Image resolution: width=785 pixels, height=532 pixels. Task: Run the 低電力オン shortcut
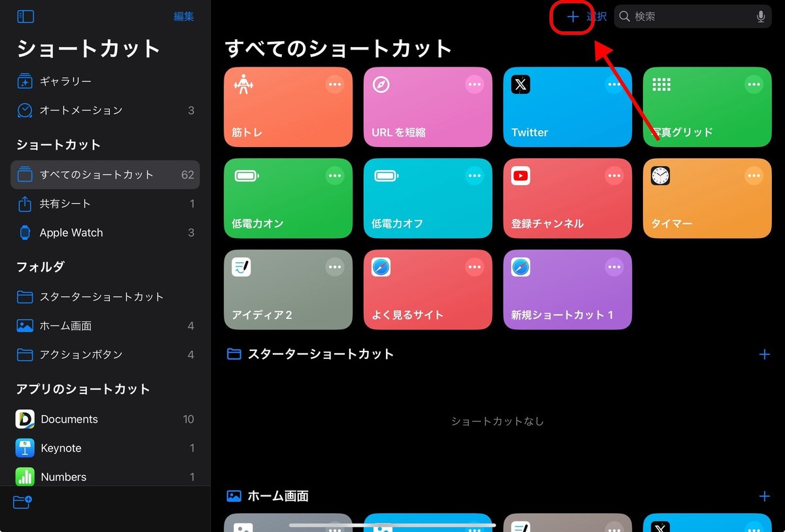(288, 199)
